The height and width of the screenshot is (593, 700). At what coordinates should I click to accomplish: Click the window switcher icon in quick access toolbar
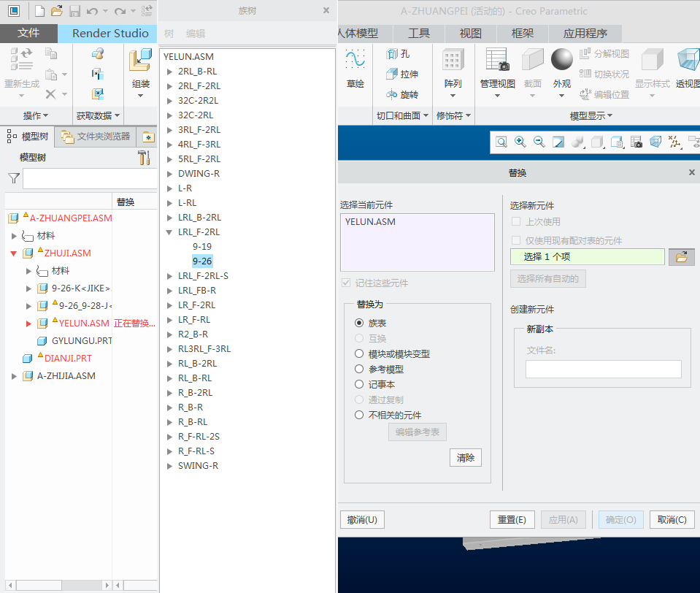[x=14, y=11]
